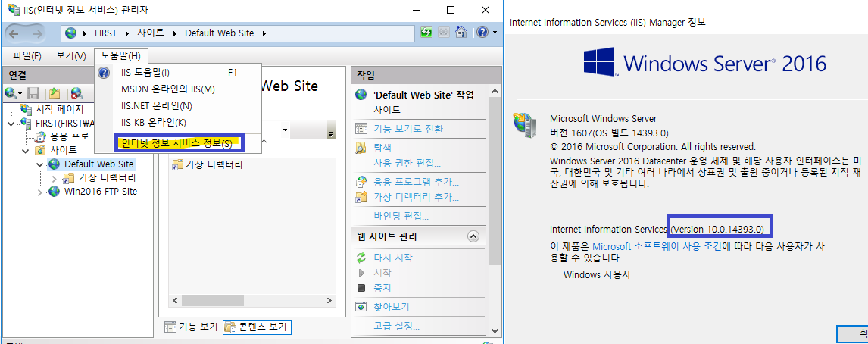This screenshot has height=344, width=868.
Task: Select the 사이트 tree node
Action: click(64, 150)
